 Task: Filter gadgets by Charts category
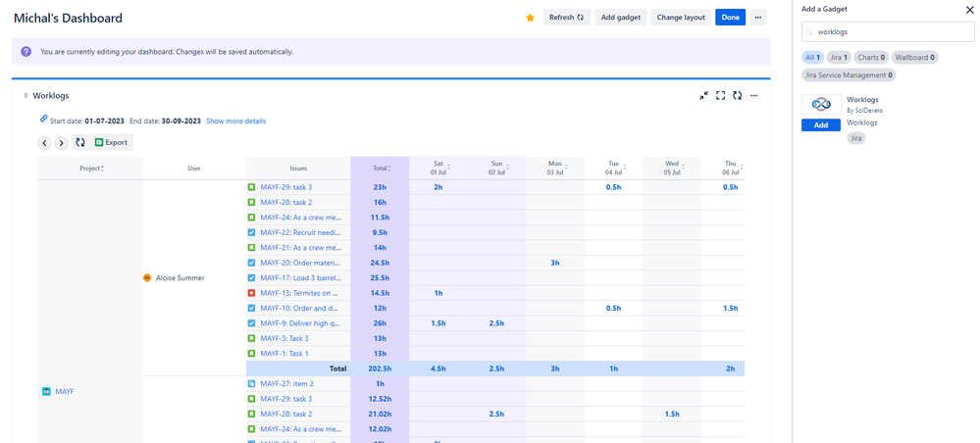[872, 58]
